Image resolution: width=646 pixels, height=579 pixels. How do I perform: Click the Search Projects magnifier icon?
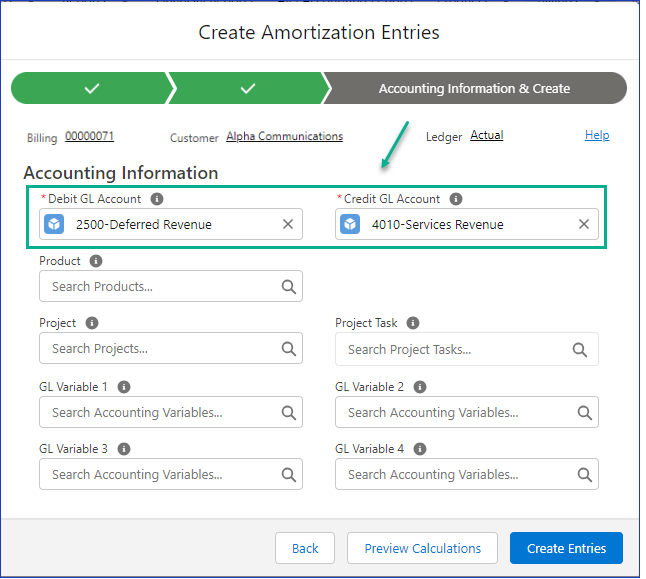click(x=289, y=349)
